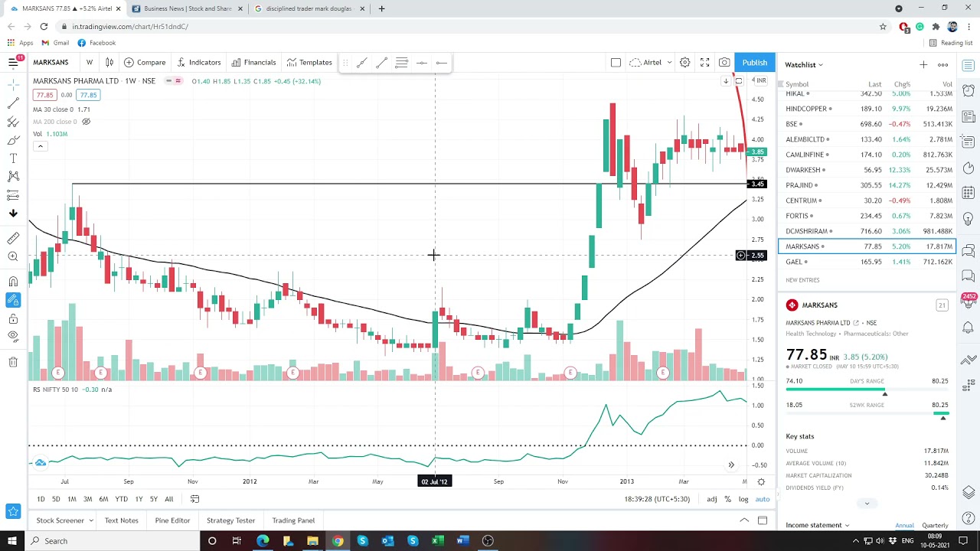Image resolution: width=980 pixels, height=551 pixels.
Task: Toggle percent scale option
Action: point(727,499)
